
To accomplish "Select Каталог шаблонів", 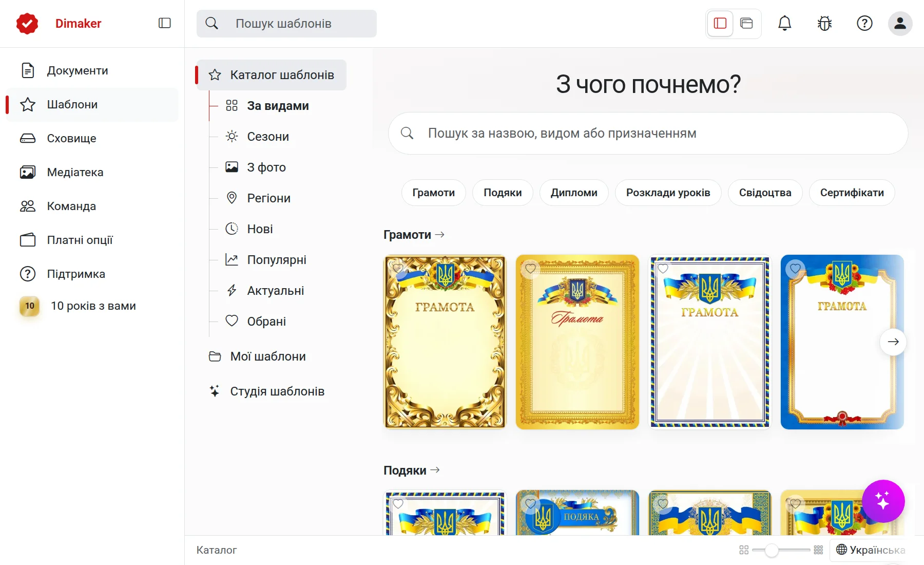I will pos(272,75).
